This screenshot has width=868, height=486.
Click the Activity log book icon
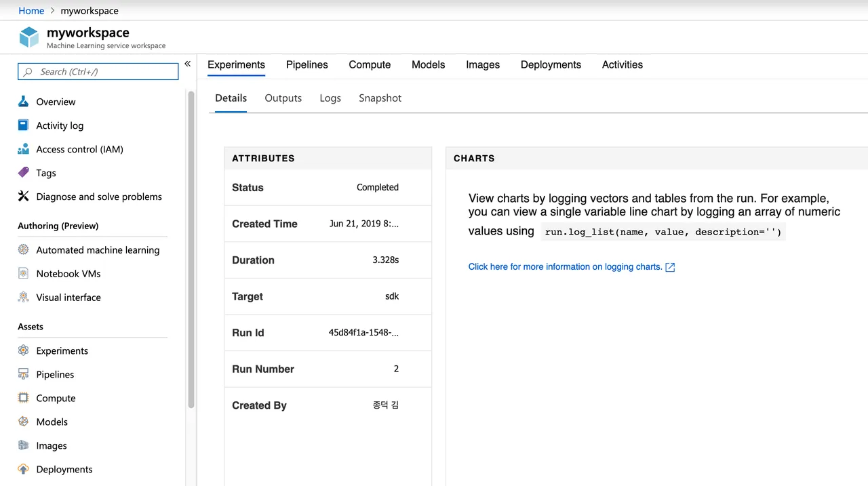24,125
